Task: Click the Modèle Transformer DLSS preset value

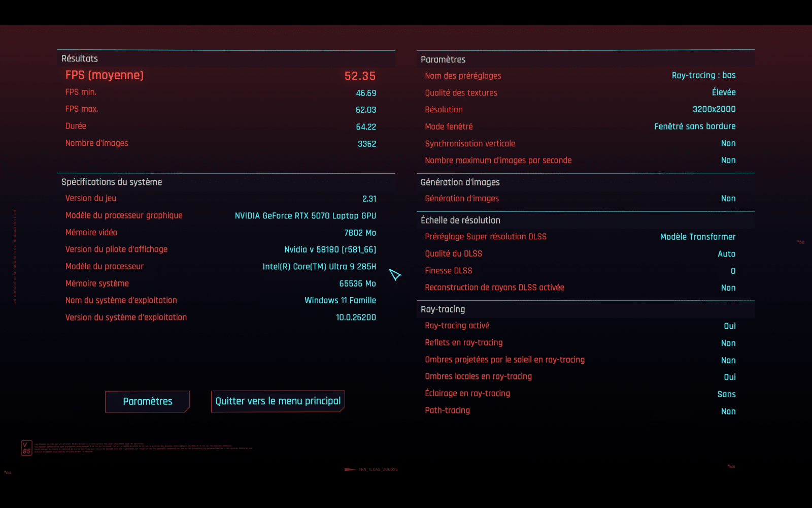Action: click(697, 237)
